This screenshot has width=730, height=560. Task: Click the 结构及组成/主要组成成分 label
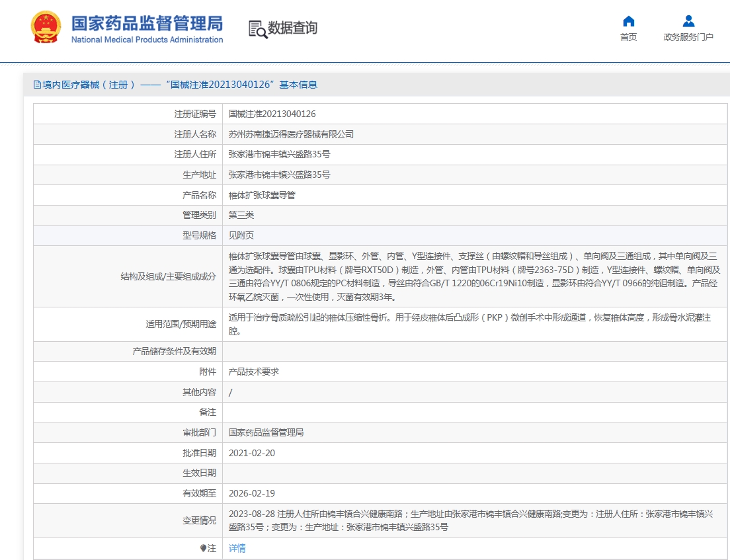coord(169,276)
